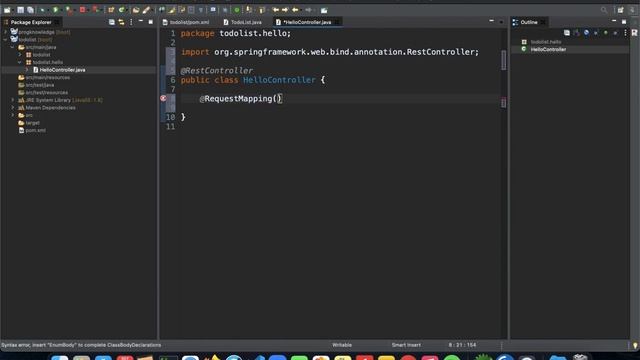640x360 pixels.
Task: Minimize the editor area
Action: click(491, 21)
